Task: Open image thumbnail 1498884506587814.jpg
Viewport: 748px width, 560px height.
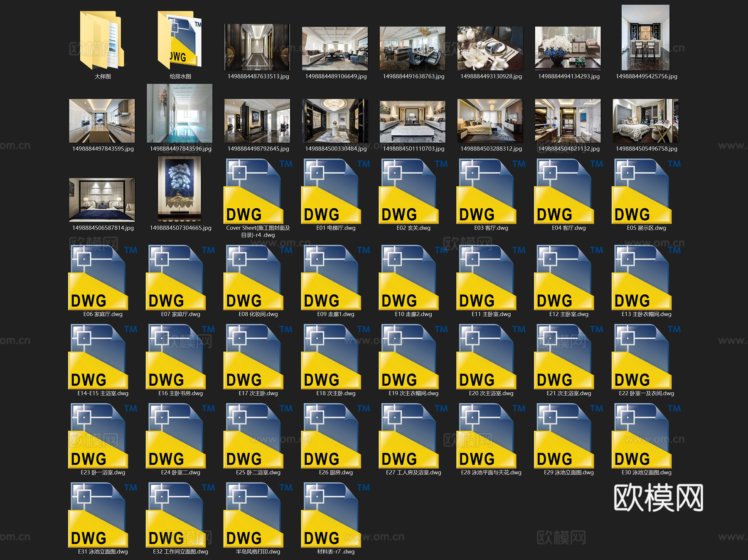Action: pos(102,200)
